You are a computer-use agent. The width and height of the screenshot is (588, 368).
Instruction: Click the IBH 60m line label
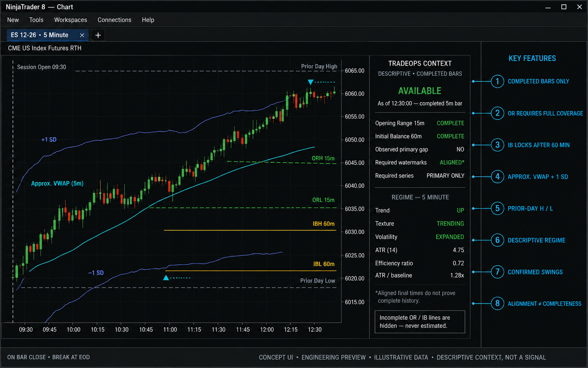coord(324,224)
